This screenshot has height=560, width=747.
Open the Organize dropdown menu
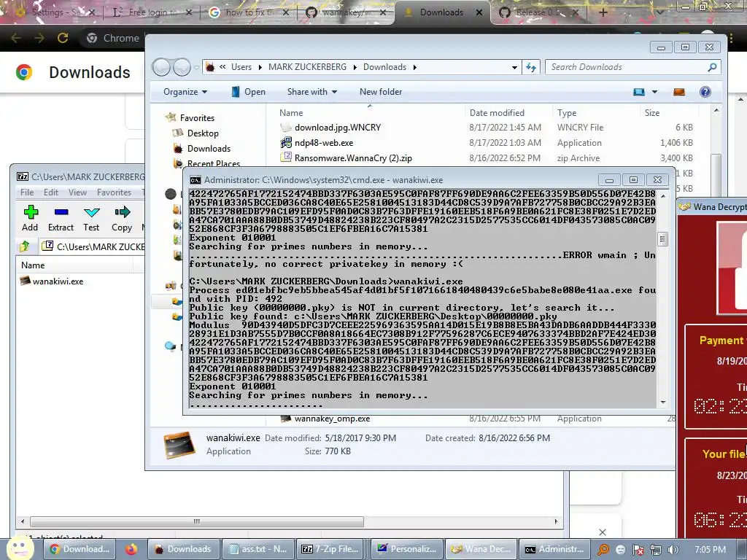[x=185, y=92]
